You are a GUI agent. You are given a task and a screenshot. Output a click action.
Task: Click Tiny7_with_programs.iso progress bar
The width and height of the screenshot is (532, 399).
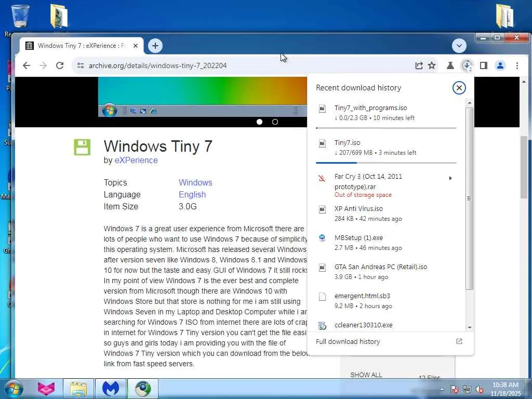click(386, 128)
